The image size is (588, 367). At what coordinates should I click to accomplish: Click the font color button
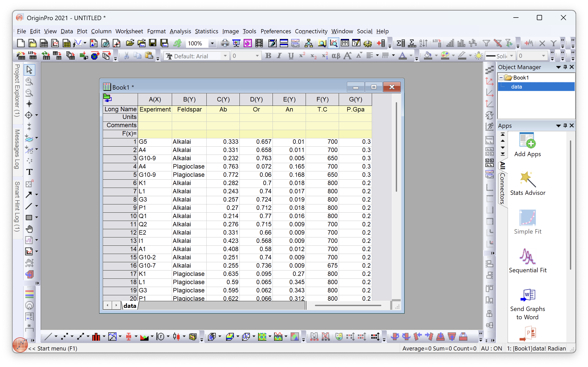[x=403, y=56]
